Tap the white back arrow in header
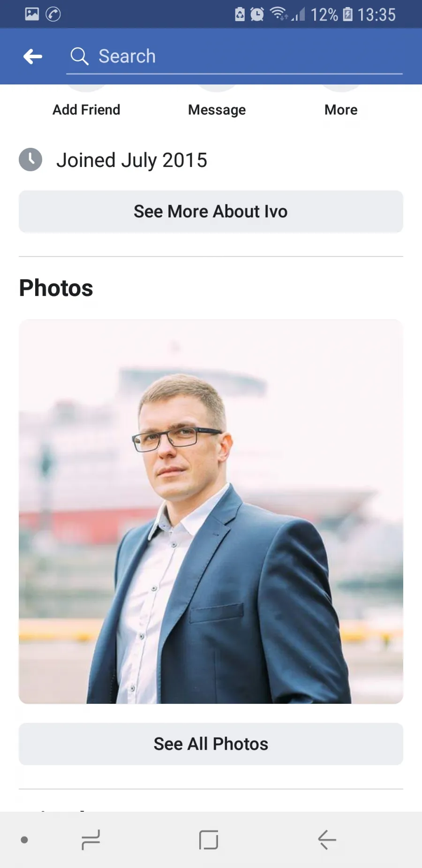The image size is (422, 868). click(x=33, y=57)
